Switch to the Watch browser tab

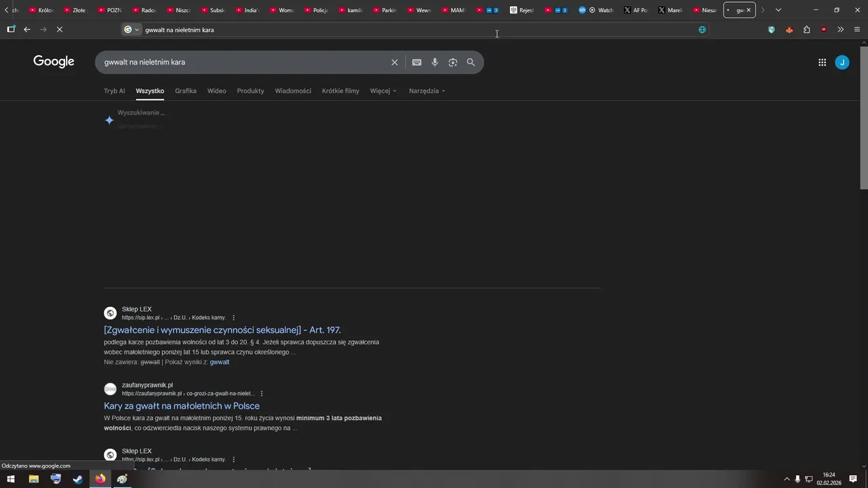click(x=597, y=10)
